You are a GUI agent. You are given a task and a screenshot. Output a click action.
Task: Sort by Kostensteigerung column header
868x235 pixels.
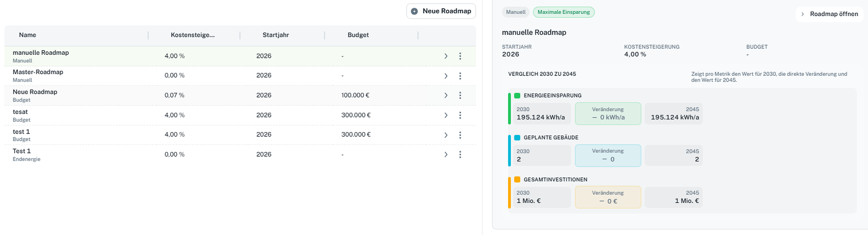tap(193, 35)
